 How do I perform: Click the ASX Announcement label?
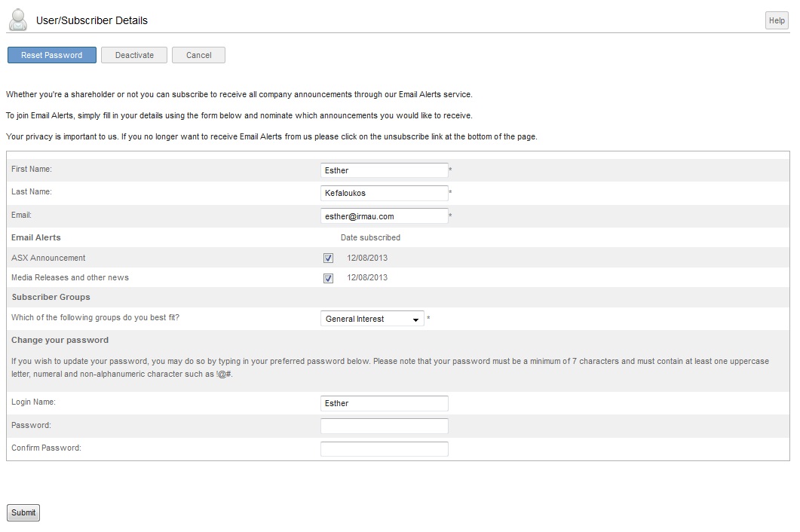(x=48, y=258)
